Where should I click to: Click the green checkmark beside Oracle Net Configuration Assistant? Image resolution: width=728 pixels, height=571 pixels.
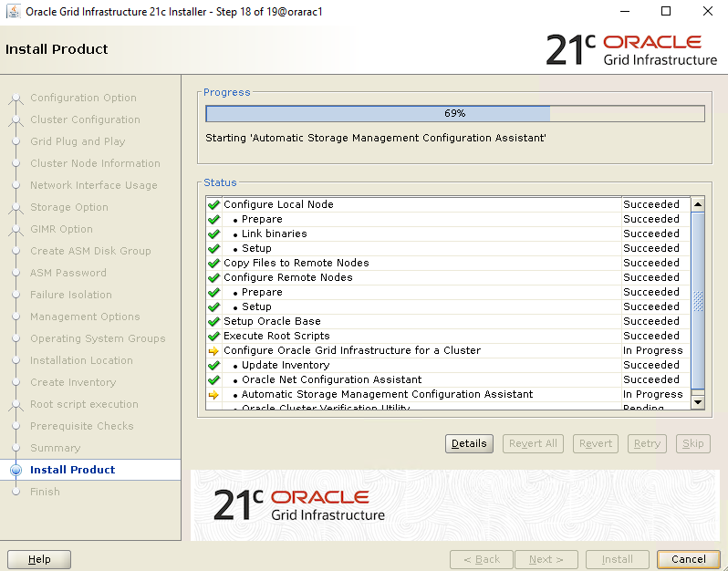213,379
